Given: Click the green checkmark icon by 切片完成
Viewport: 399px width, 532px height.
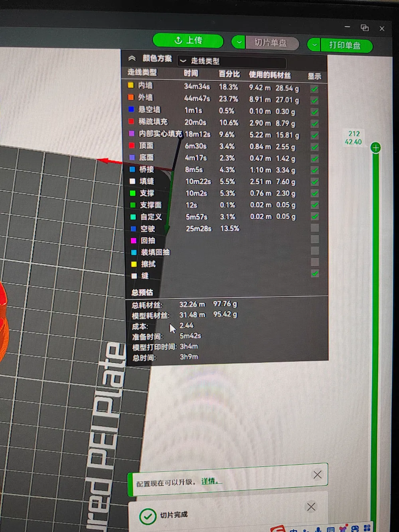Looking at the screenshot, I should point(148,516).
